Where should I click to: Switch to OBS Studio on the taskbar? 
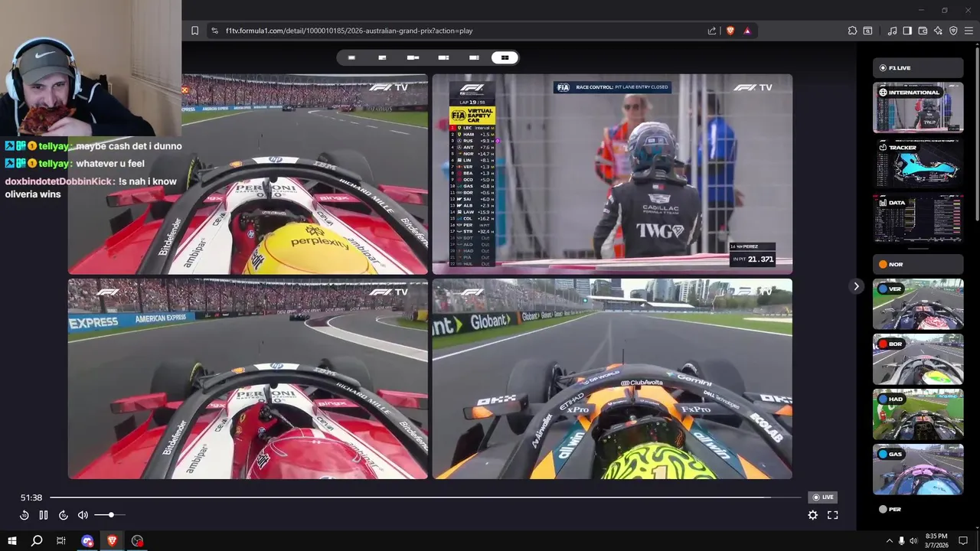137,540
